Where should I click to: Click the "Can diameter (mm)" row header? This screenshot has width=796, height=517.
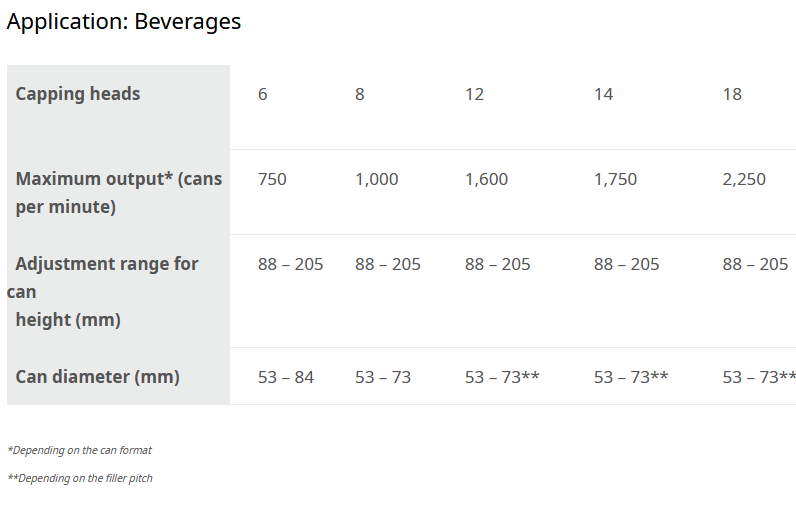point(97,377)
